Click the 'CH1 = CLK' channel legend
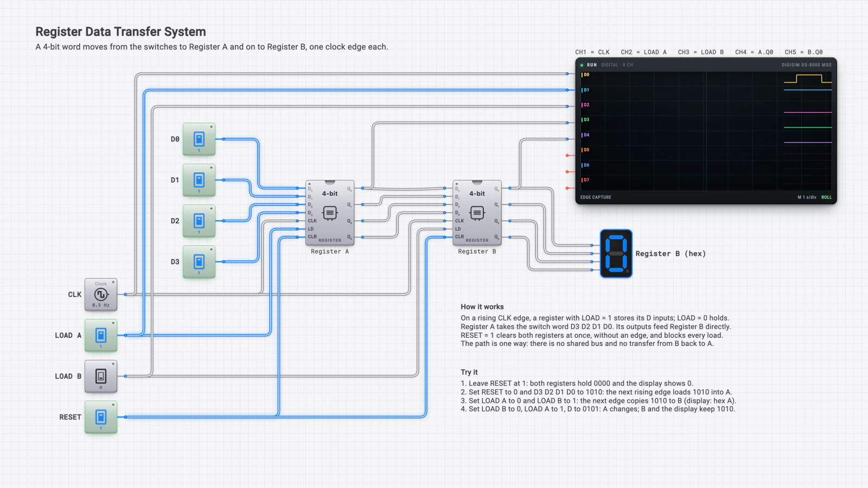 [x=592, y=53]
